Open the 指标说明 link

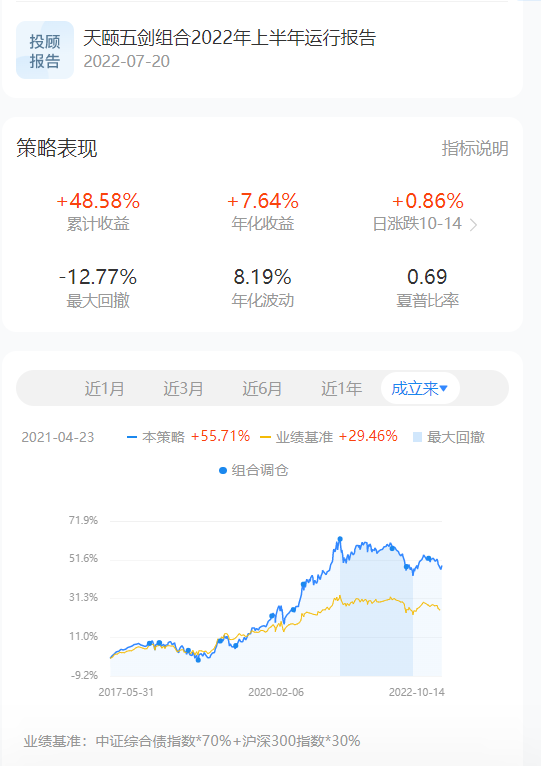[475, 148]
